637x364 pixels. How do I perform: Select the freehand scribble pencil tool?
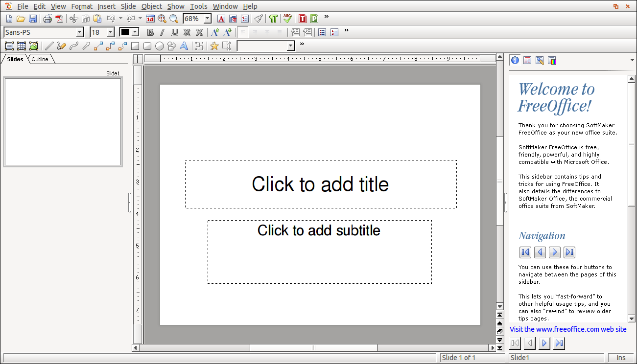pos(61,46)
